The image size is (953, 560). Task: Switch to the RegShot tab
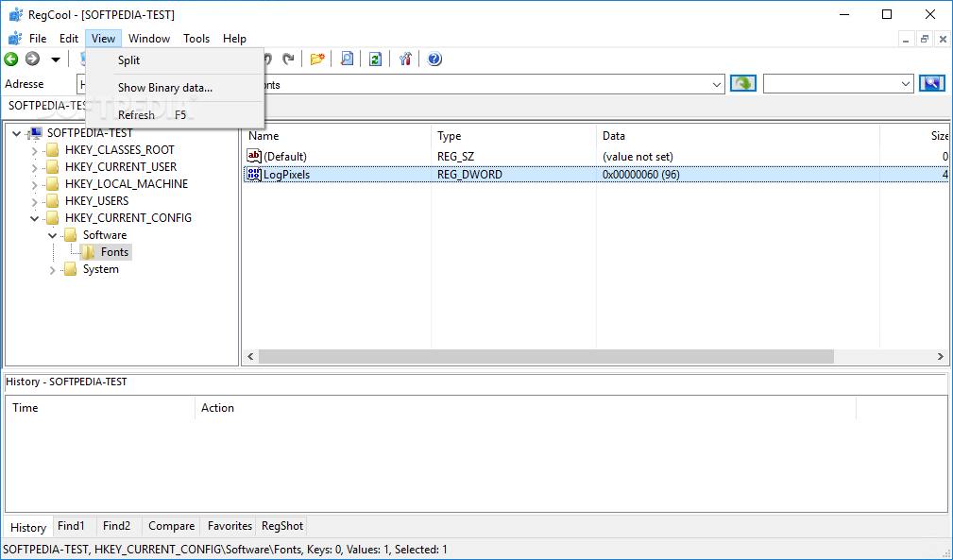pyautogui.click(x=282, y=525)
